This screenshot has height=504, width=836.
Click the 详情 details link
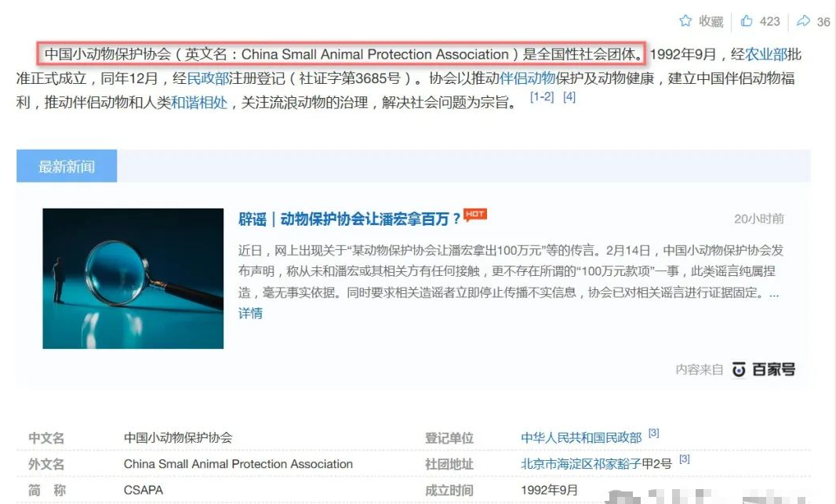(x=250, y=314)
